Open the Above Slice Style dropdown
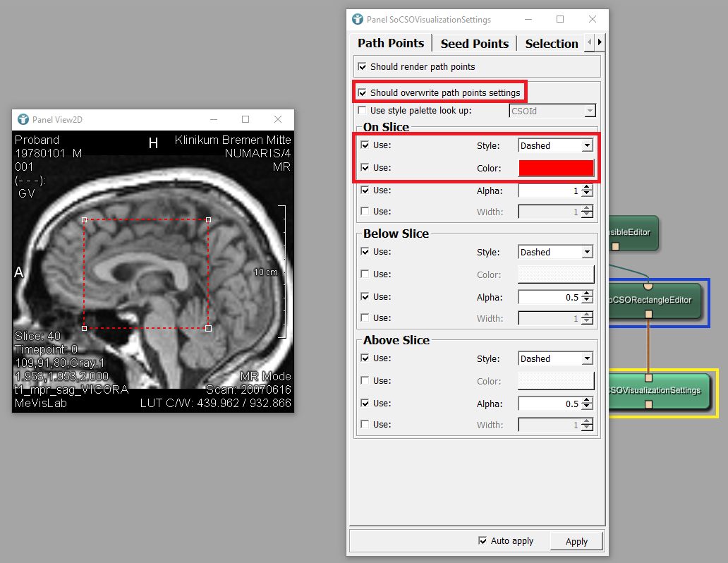The width and height of the screenshot is (728, 563). coord(555,358)
